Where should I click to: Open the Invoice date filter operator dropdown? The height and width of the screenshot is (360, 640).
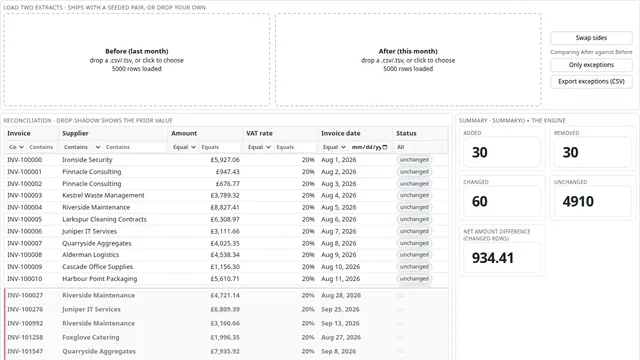click(x=334, y=147)
